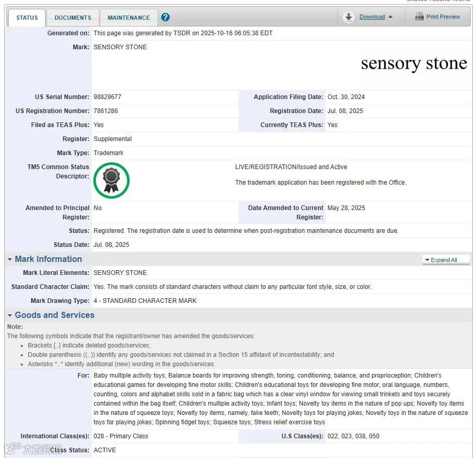Click the filing date Oct. 30, 2024
This screenshot has width=476, height=458.
[346, 97]
